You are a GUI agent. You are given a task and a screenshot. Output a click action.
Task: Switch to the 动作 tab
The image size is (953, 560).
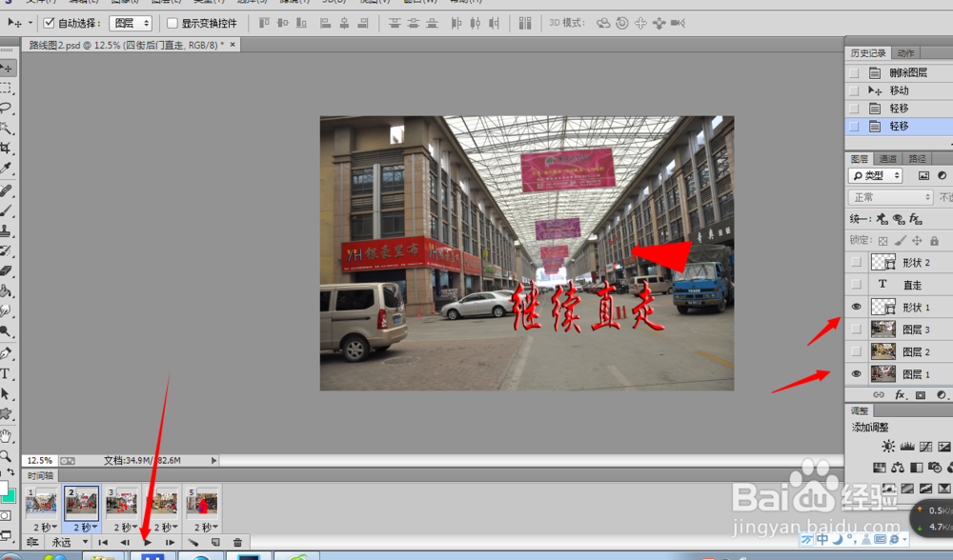pyautogui.click(x=905, y=53)
